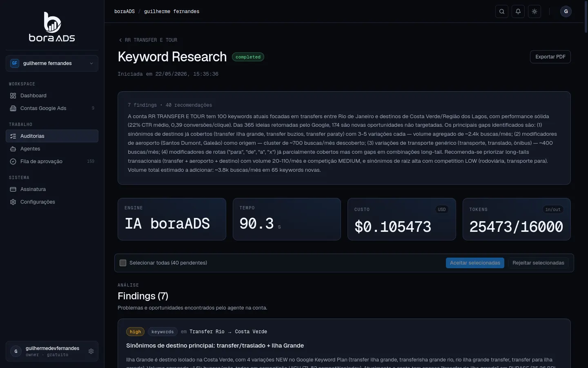Viewport: 588px width, 368px height.
Task: Check Selecionar todas checkbox
Action: click(123, 263)
